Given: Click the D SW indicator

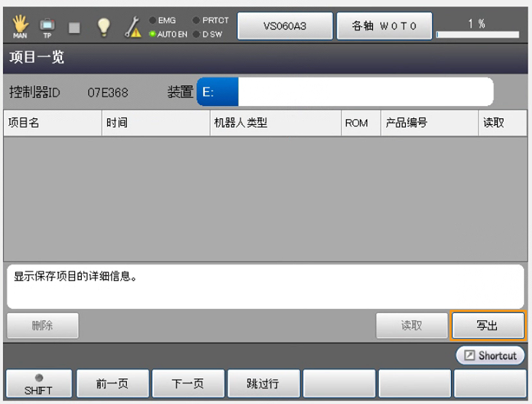Looking at the screenshot, I should (x=207, y=34).
